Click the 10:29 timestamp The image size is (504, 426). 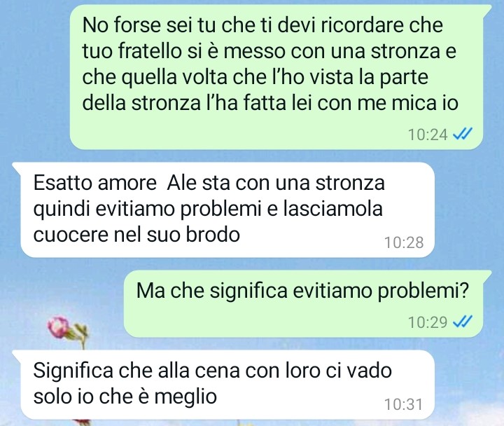click(428, 322)
